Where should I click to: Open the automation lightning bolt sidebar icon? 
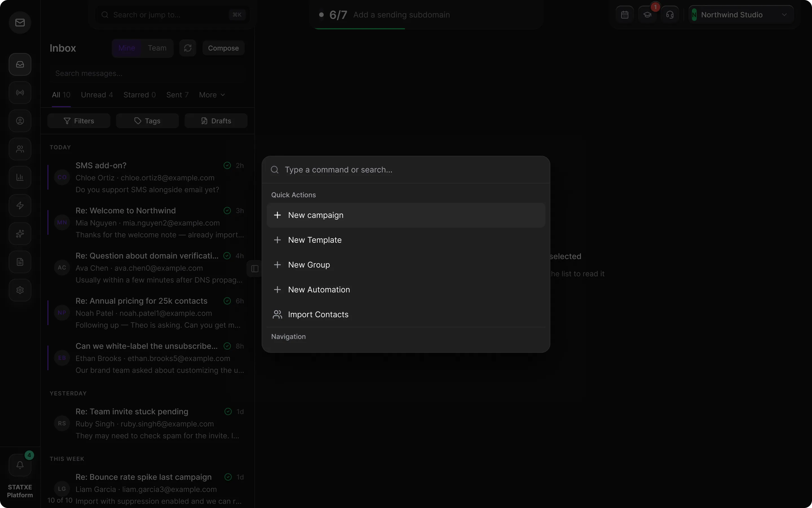20,205
